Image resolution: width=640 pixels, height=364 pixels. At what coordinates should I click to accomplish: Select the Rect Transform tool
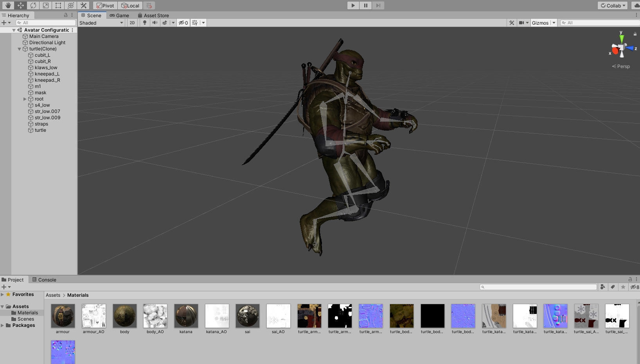(58, 5)
